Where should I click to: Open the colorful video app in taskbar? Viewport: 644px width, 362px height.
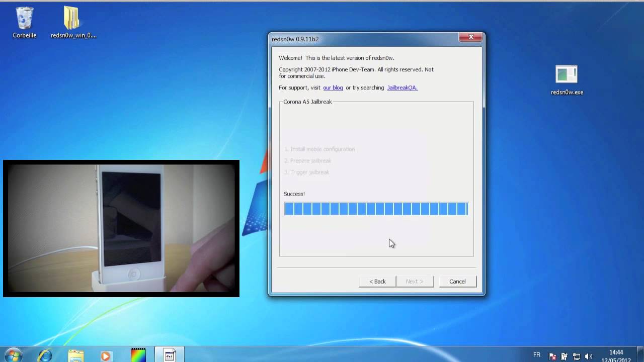point(138,355)
